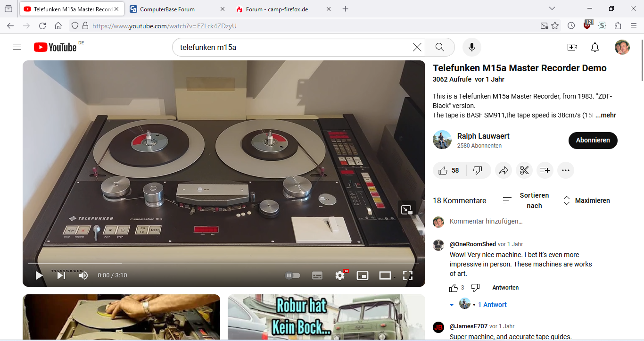
Task: Click the Share arrow icon
Action: (x=503, y=170)
